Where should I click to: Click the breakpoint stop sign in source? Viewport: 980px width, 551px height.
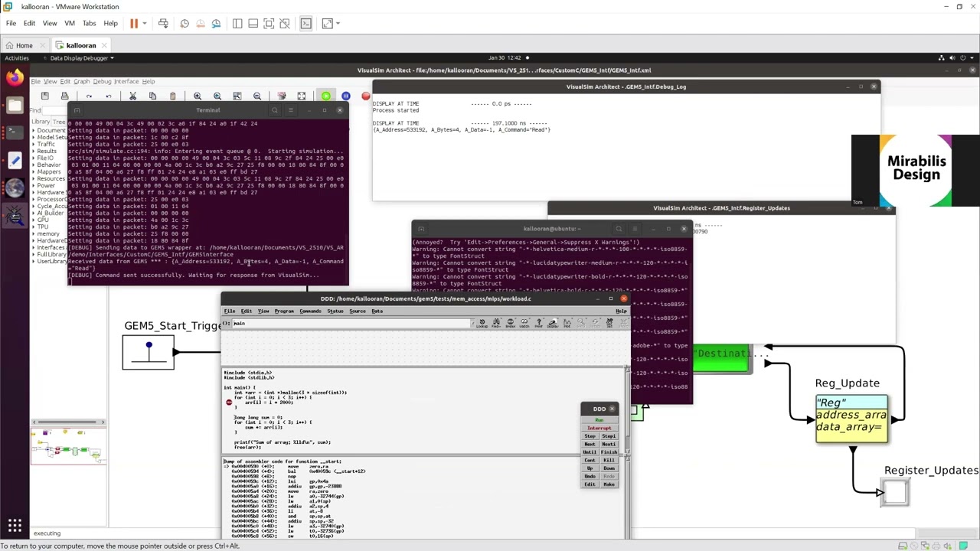tap(228, 402)
